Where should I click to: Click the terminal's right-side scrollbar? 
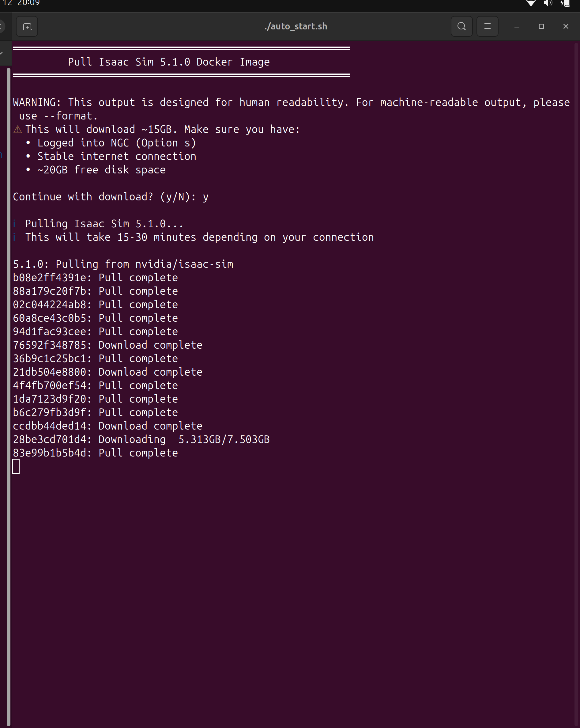click(x=576, y=371)
